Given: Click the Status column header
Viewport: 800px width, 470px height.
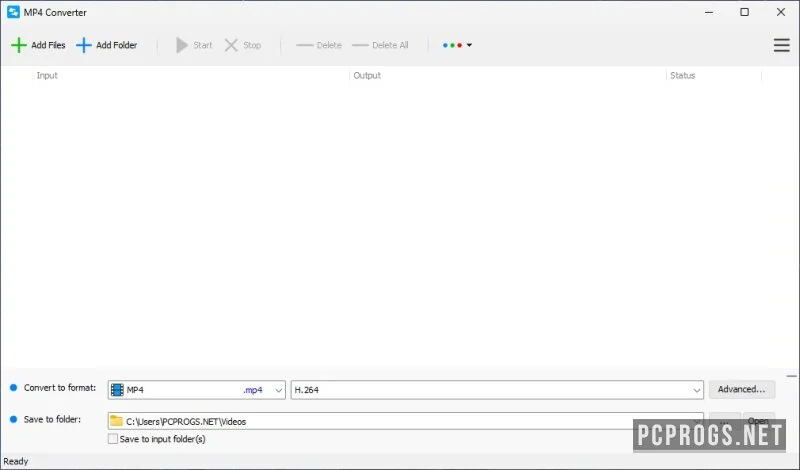Looking at the screenshot, I should [683, 75].
